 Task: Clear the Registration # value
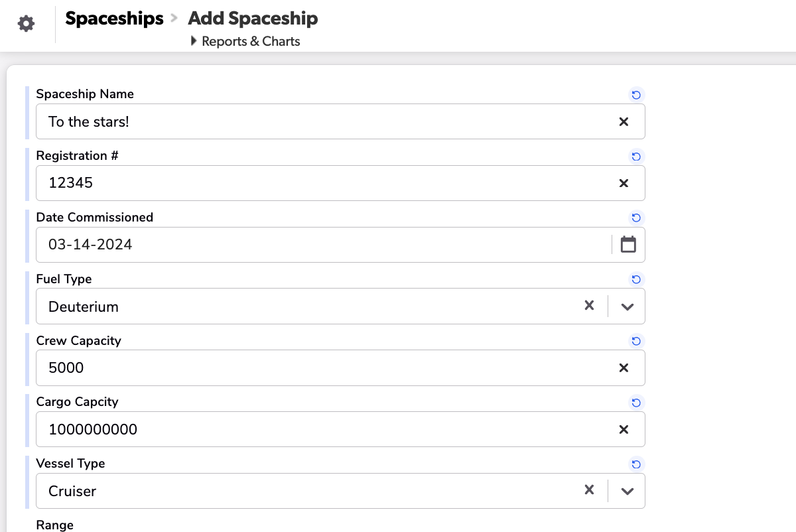pyautogui.click(x=623, y=182)
